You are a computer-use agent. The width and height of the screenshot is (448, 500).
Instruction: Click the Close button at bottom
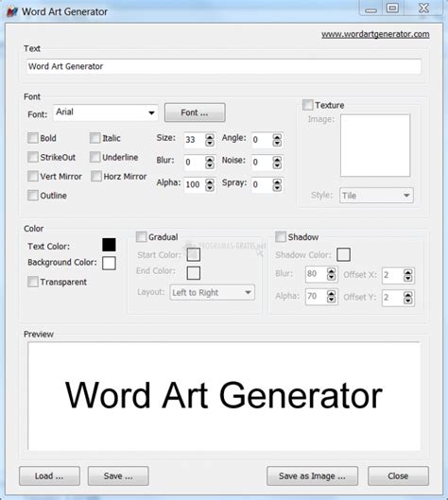(398, 476)
